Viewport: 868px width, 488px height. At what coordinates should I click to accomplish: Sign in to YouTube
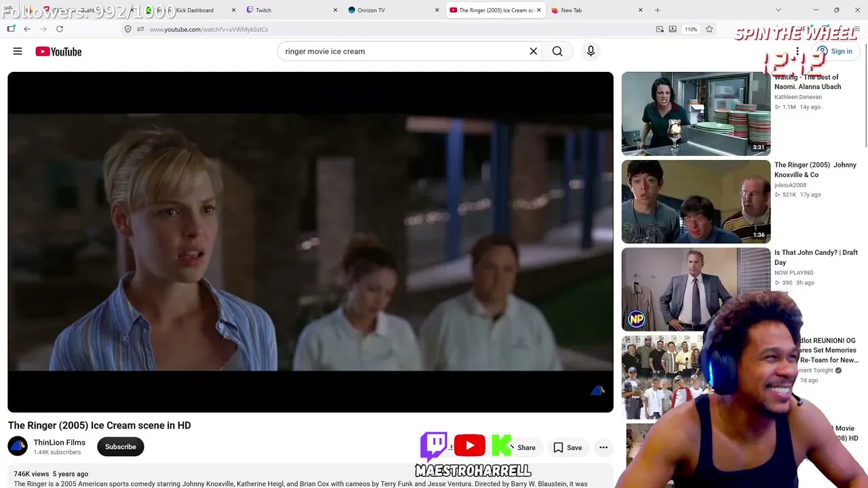(835, 52)
